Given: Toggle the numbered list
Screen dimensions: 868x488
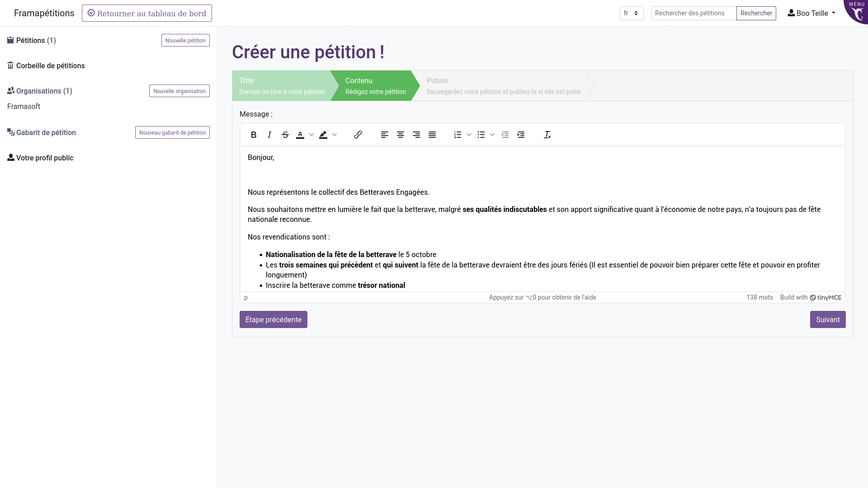Looking at the screenshot, I should 458,135.
